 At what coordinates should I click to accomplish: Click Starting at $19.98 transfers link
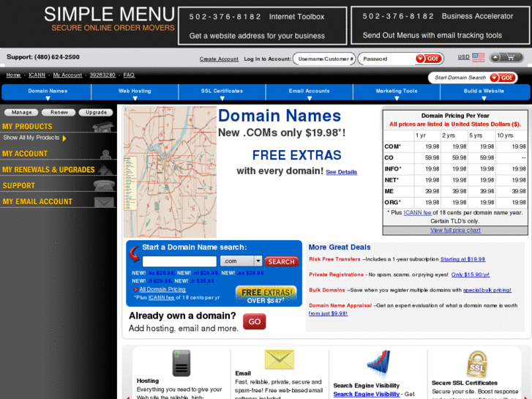click(462, 259)
